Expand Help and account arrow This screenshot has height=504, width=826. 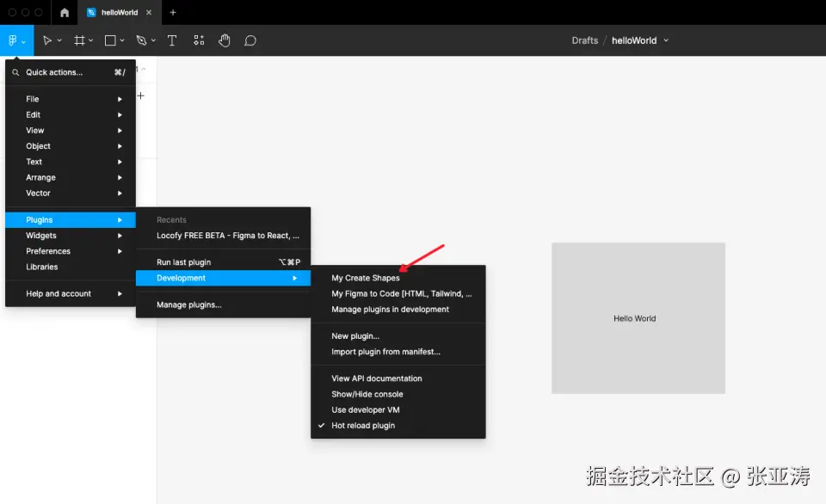click(120, 294)
